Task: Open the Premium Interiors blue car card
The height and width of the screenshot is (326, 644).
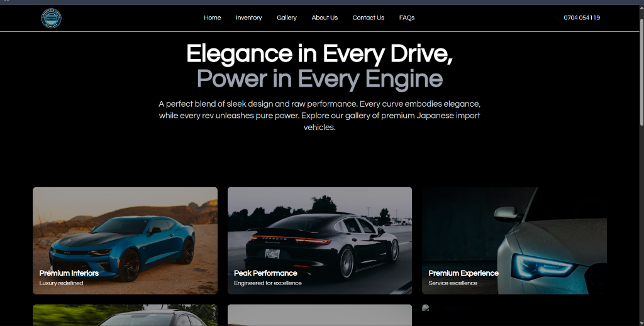Action: click(125, 241)
